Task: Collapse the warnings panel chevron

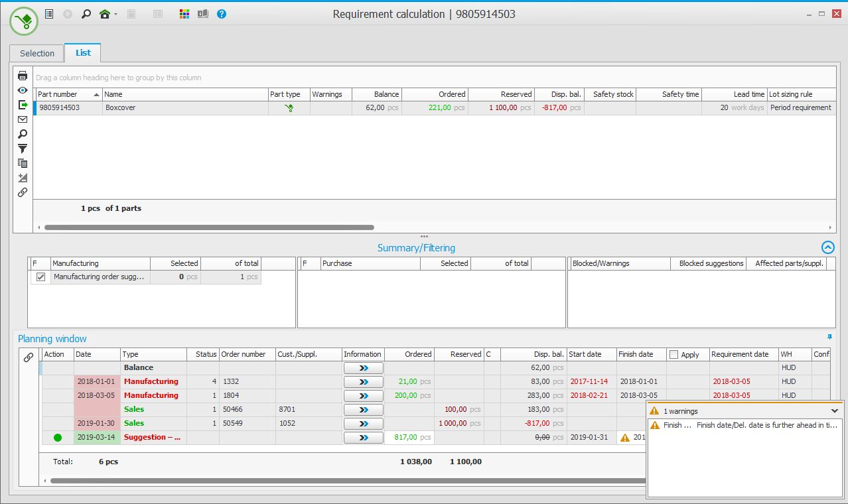Action: click(835, 411)
